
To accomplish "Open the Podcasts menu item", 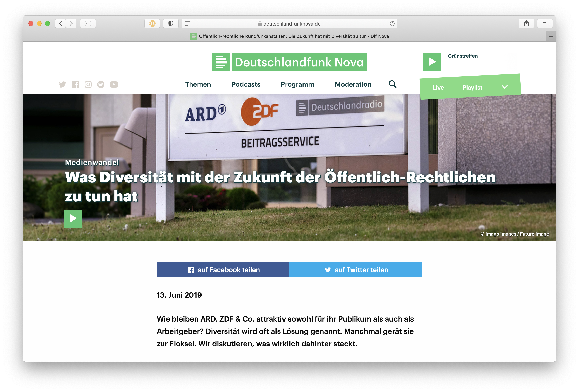I will pyautogui.click(x=246, y=84).
